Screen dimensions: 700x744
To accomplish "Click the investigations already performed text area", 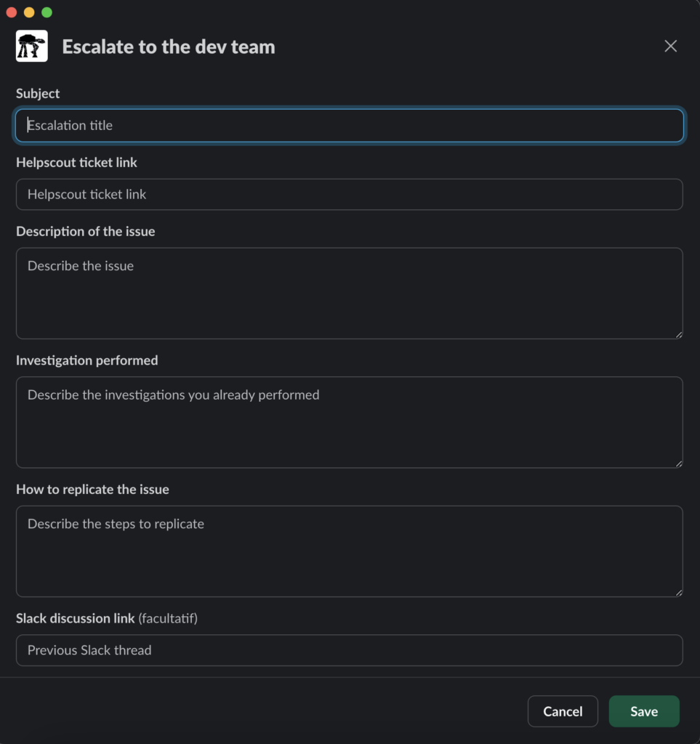I will click(x=350, y=422).
